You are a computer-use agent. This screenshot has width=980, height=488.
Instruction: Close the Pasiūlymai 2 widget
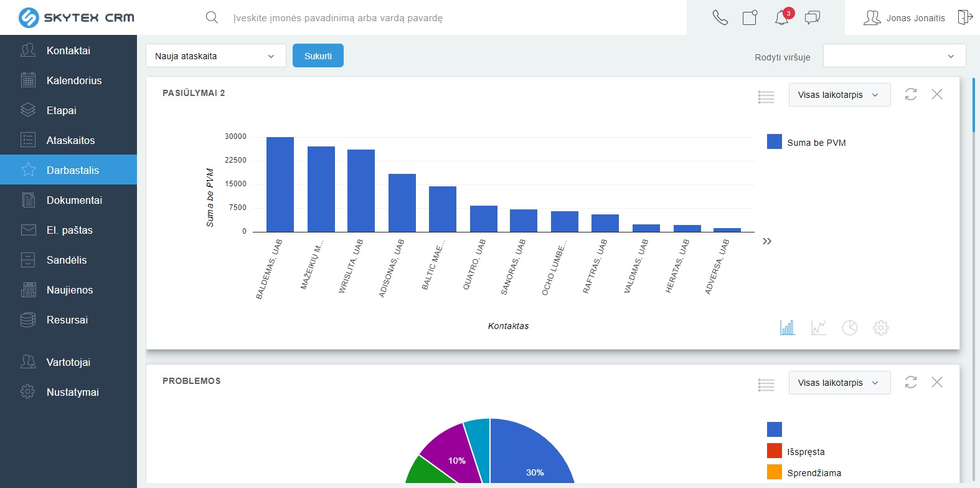937,94
